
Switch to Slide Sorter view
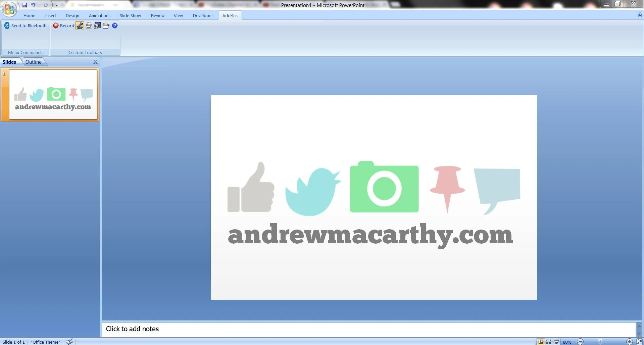point(548,342)
